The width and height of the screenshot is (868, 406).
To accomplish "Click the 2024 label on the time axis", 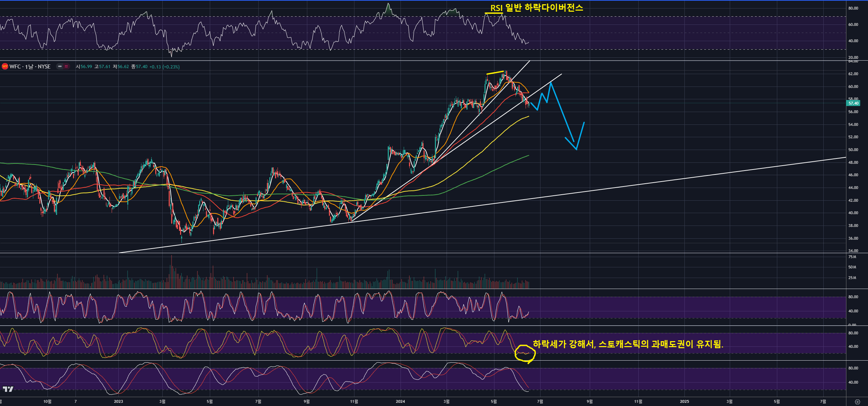I will [400, 401].
